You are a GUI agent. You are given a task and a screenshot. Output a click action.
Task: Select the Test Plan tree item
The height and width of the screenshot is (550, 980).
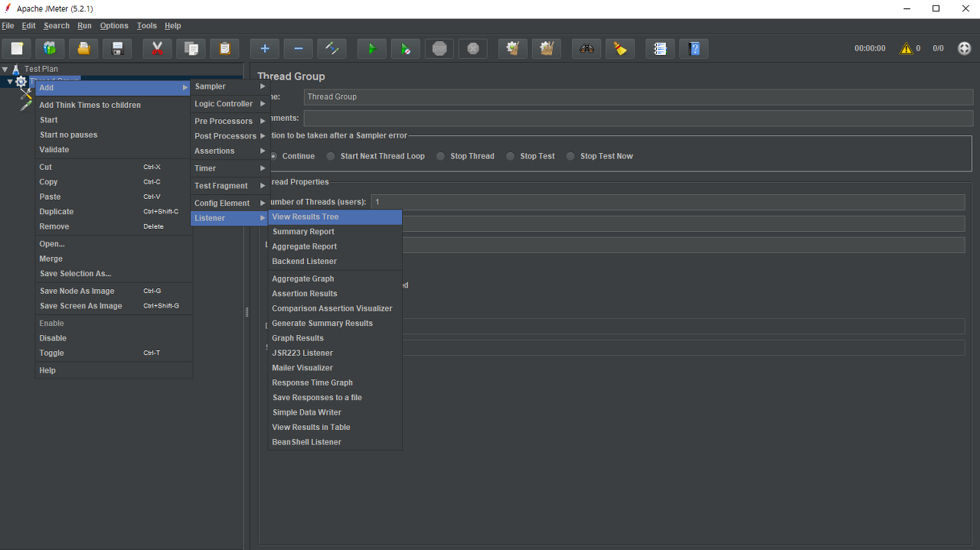tap(41, 69)
